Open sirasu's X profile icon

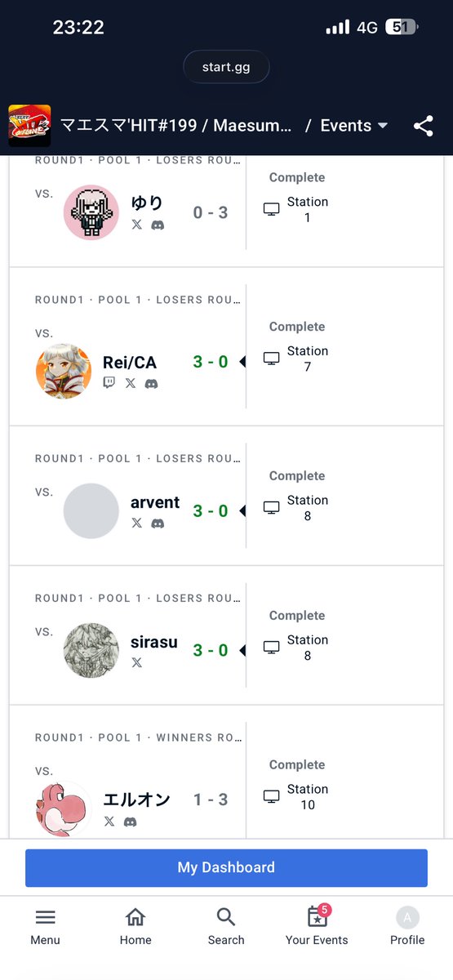click(136, 662)
